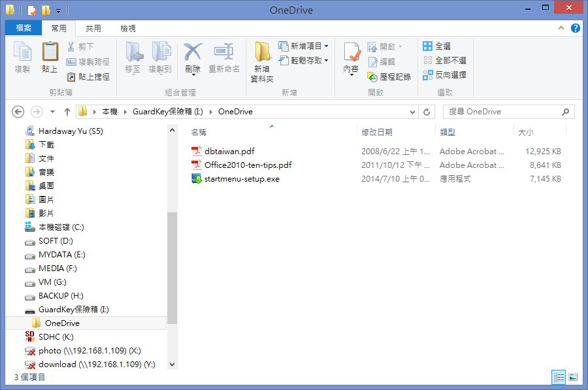Image resolution: width=588 pixels, height=390 pixels.
Task: Select the dbtaiwan.pdf file
Action: (x=229, y=151)
